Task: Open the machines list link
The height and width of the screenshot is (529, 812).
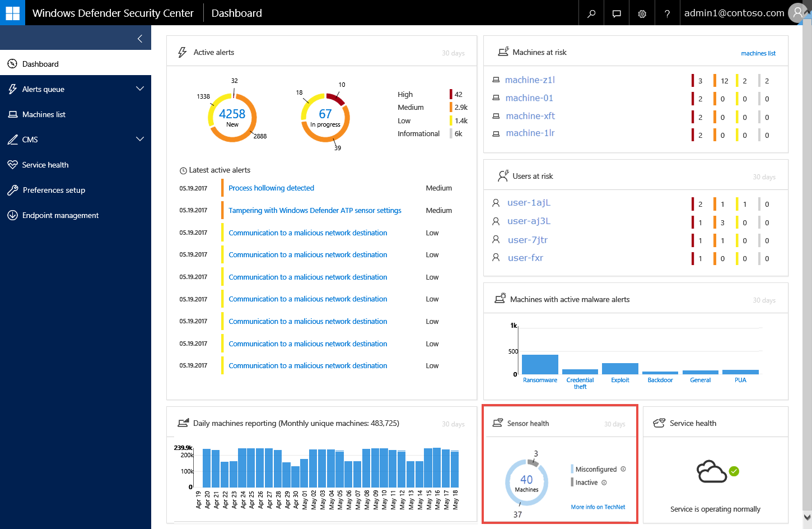Action: 758,53
